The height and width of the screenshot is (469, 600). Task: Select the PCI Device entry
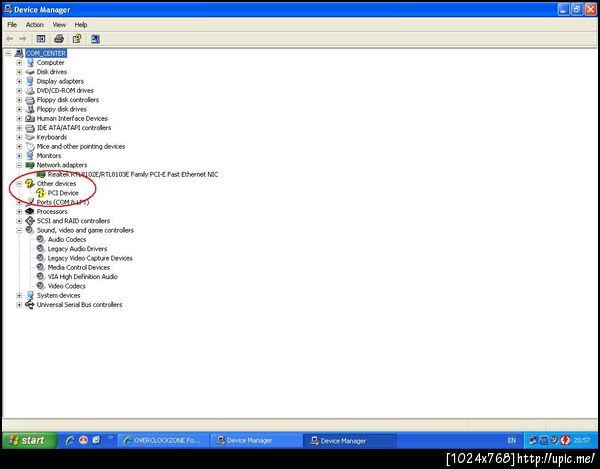coord(63,193)
